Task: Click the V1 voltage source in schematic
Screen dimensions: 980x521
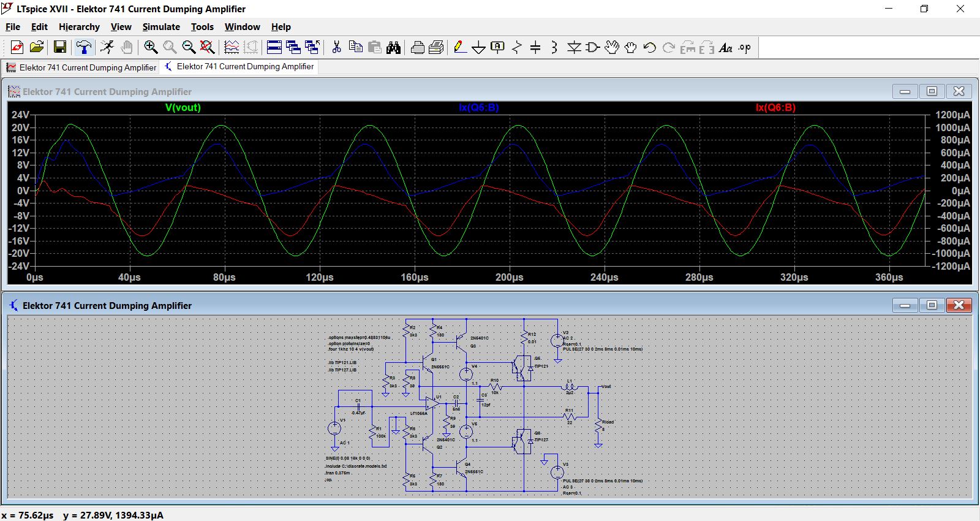Action: [334, 428]
